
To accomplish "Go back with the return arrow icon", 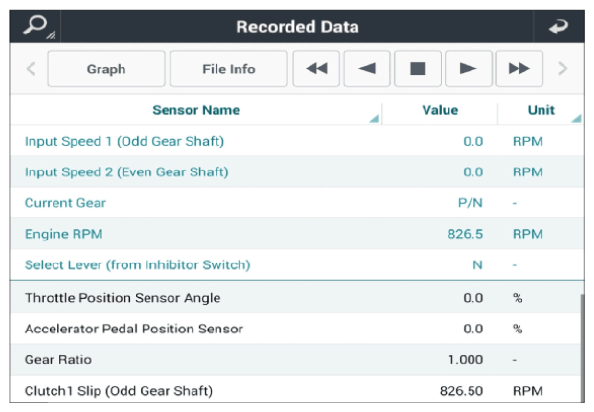I will pyautogui.click(x=558, y=27).
